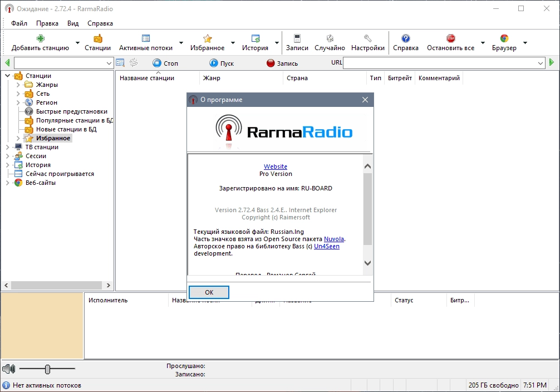
Task: Open the Nuvola link
Action: pos(334,239)
